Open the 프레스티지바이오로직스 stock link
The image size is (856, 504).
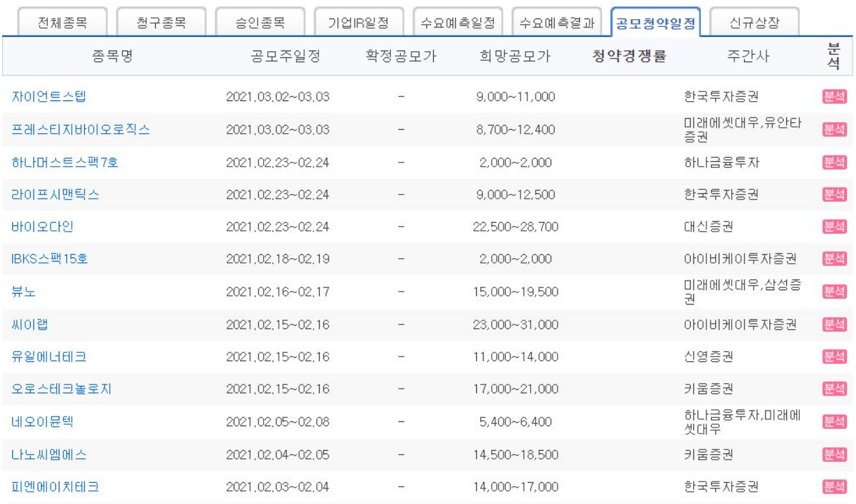coord(81,129)
